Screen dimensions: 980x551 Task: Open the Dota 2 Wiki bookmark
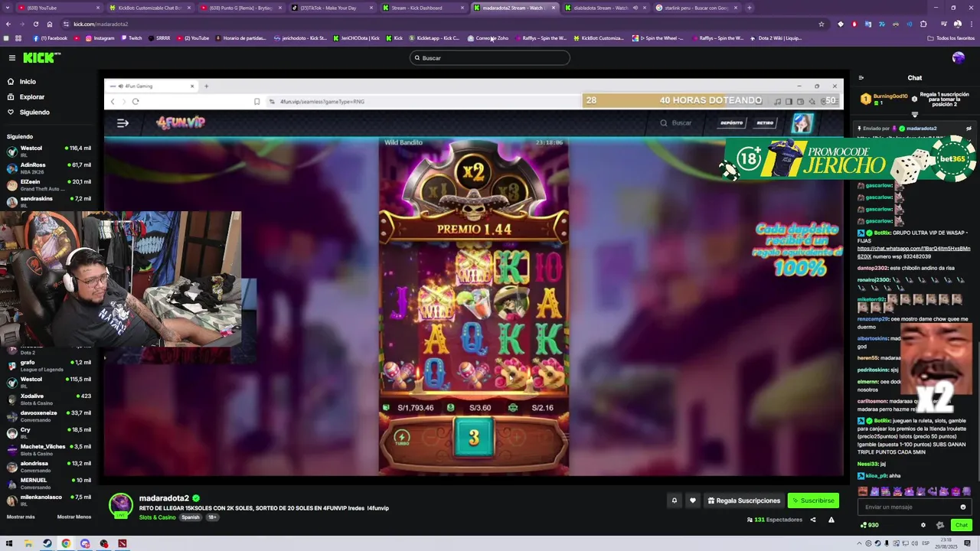click(x=776, y=38)
